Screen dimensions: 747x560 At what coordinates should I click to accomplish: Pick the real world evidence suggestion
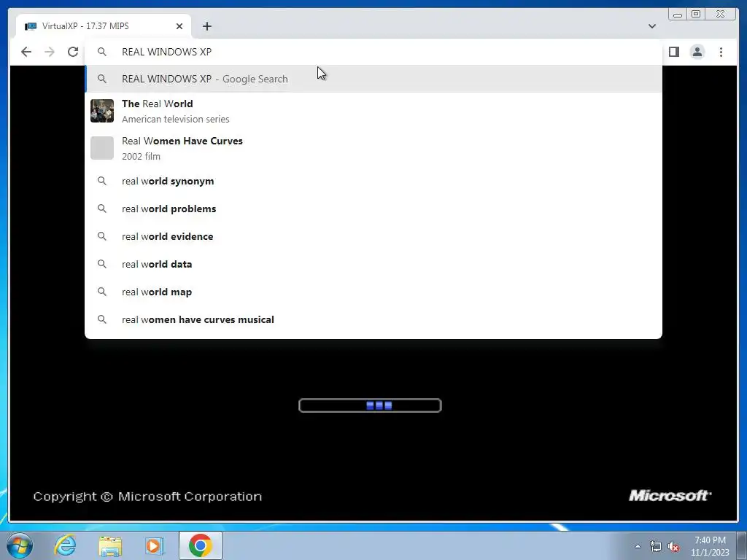pyautogui.click(x=373, y=236)
